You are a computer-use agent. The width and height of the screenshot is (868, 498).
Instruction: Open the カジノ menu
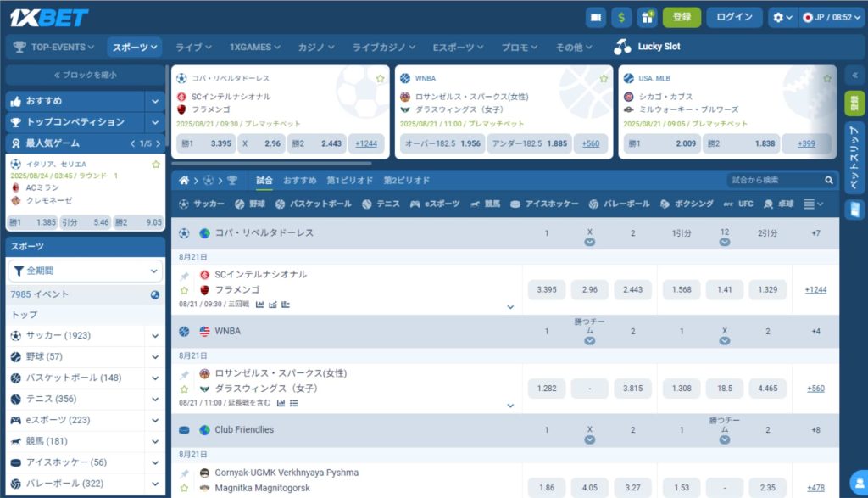pyautogui.click(x=316, y=48)
